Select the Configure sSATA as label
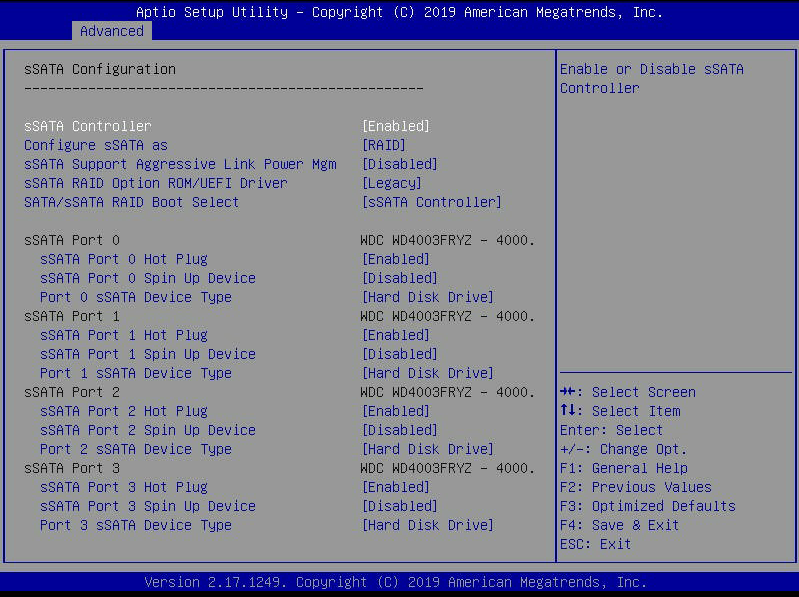 (x=95, y=145)
